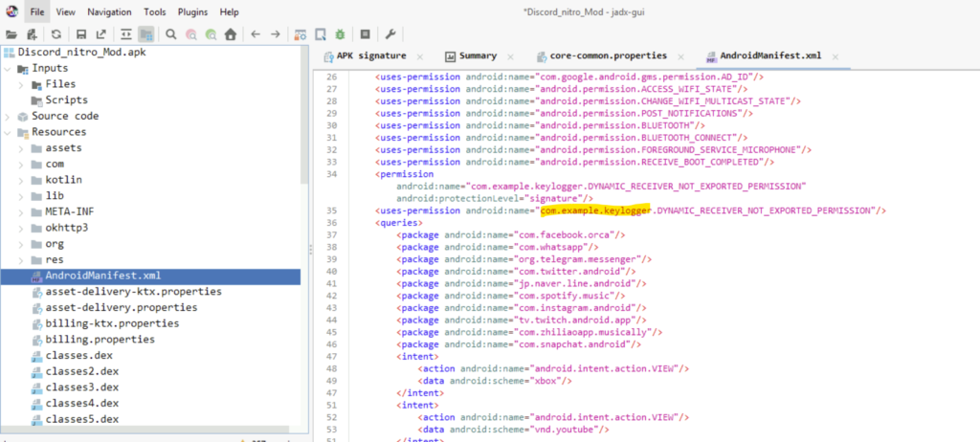
Task: Close the core-common.properties tab
Action: pyautogui.click(x=681, y=56)
